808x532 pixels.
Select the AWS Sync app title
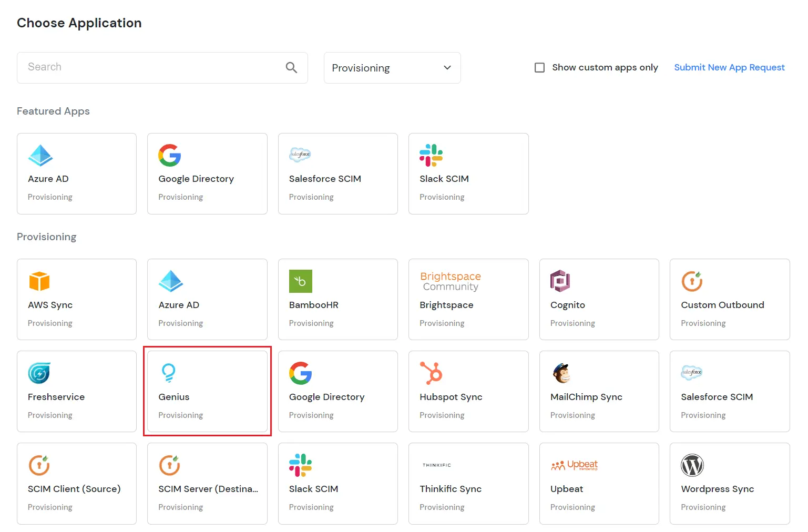[50, 305]
